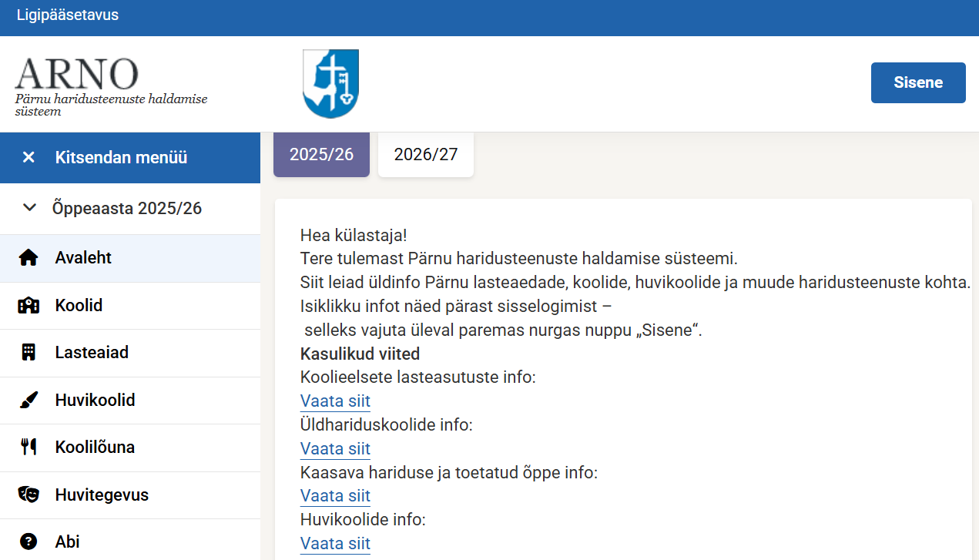Click the fork and knife Koolilõuna icon

28,448
